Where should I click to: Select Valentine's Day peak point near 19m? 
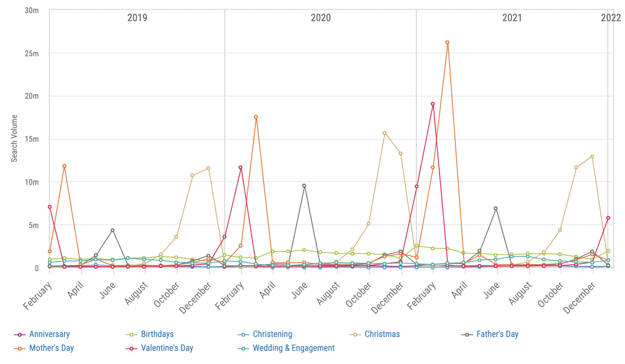coord(433,104)
